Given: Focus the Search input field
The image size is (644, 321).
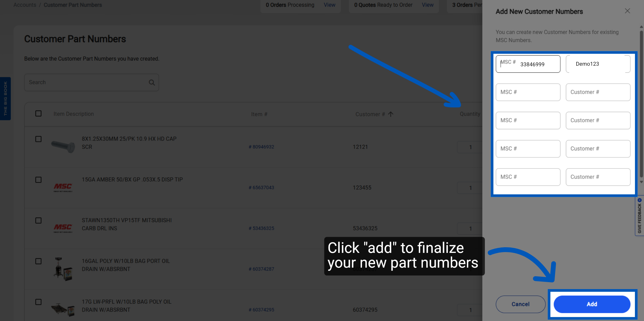Looking at the screenshot, I should [x=92, y=82].
